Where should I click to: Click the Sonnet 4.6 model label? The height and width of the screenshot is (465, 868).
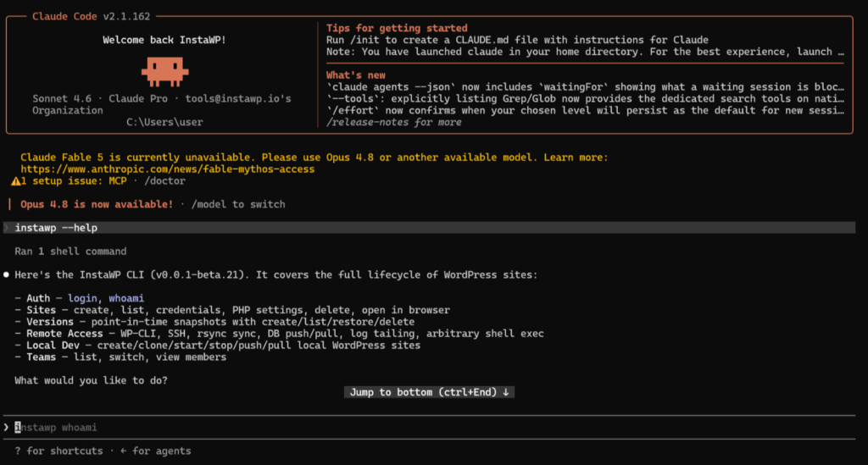(61, 98)
